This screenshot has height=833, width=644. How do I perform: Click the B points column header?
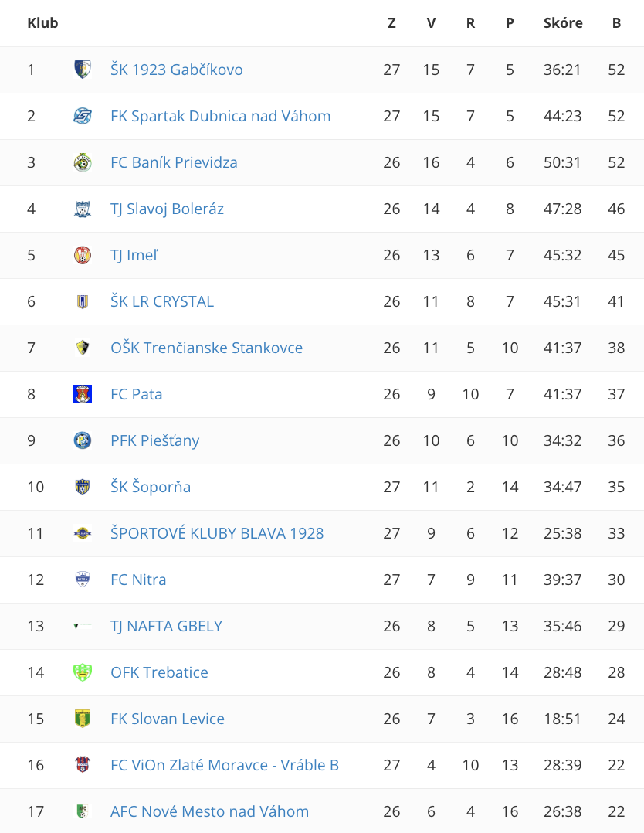[x=616, y=23]
